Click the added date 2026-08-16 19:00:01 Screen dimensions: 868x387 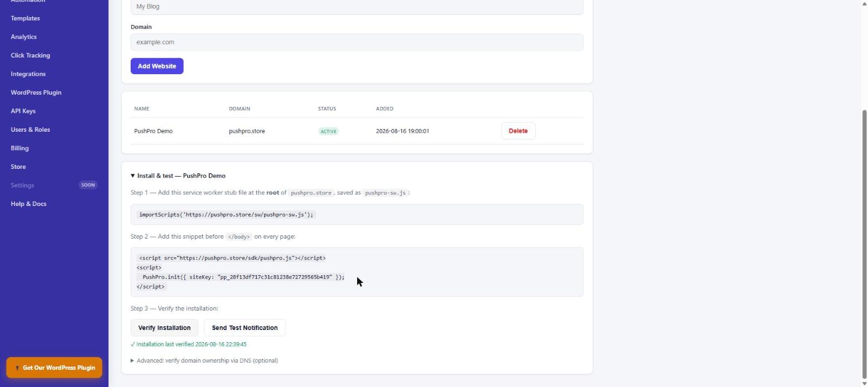[402, 131]
